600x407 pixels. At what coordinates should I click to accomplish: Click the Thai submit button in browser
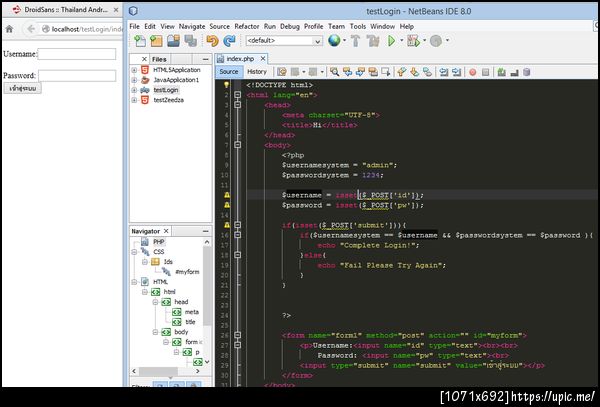click(23, 88)
